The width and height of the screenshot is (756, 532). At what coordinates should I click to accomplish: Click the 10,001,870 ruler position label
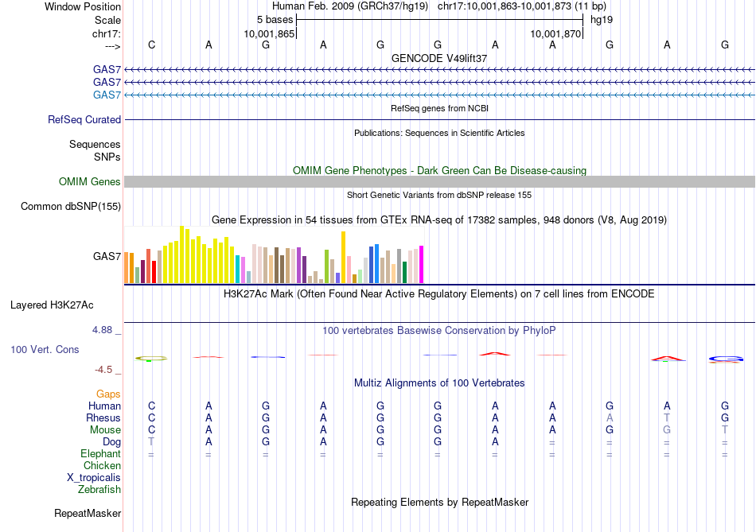click(x=555, y=33)
